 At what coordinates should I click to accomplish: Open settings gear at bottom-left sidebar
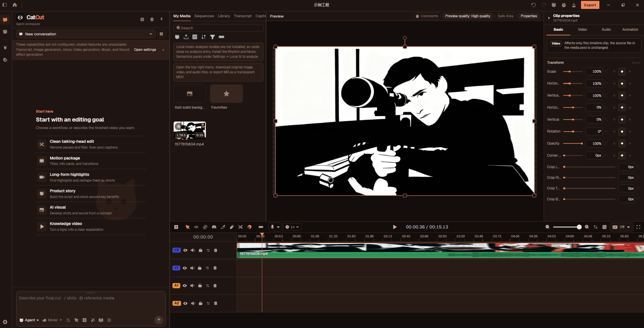[x=5, y=322]
